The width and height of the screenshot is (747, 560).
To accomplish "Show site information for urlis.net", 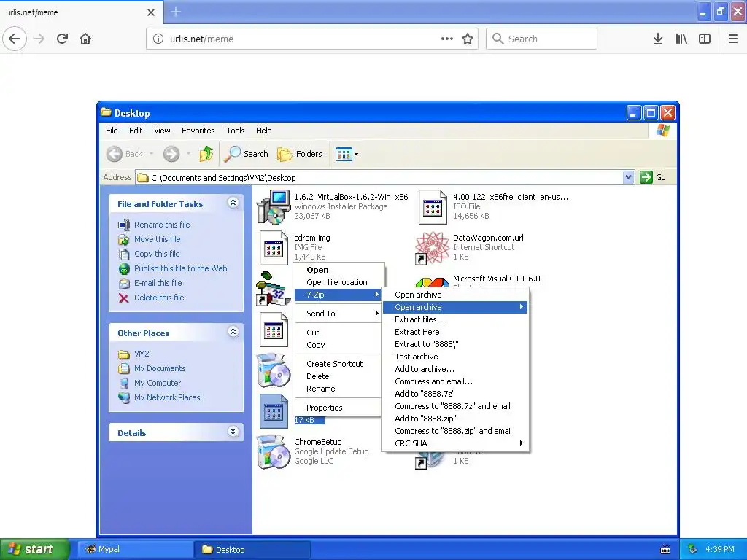I will pos(158,39).
